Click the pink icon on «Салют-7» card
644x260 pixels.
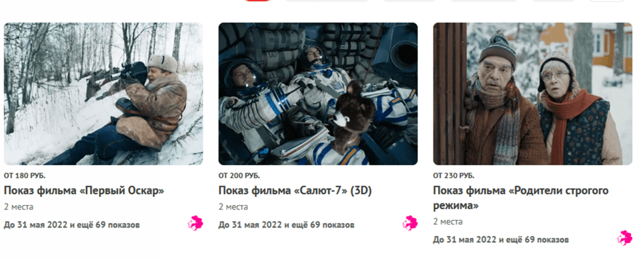[410, 223]
